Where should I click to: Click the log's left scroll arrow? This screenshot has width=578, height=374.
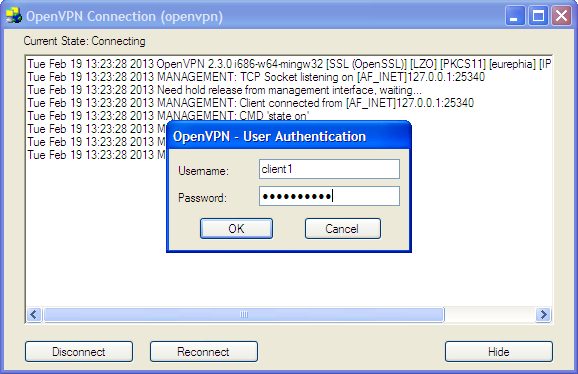tap(34, 315)
